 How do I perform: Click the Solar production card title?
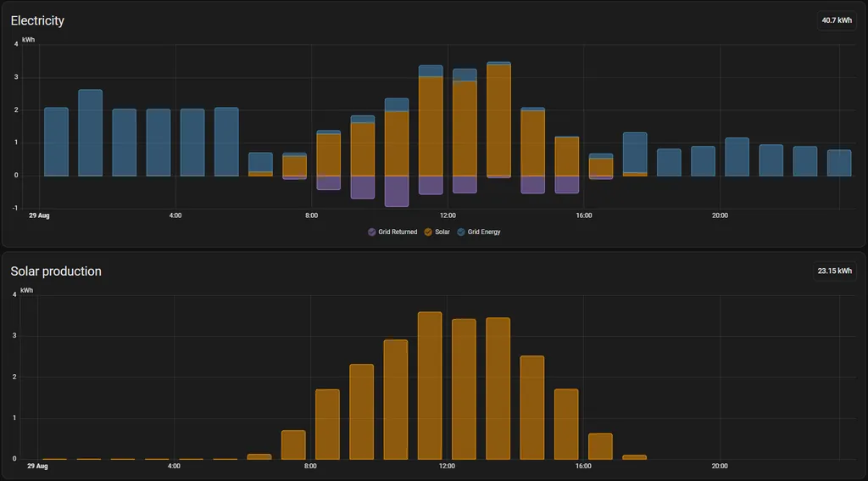[x=56, y=271]
